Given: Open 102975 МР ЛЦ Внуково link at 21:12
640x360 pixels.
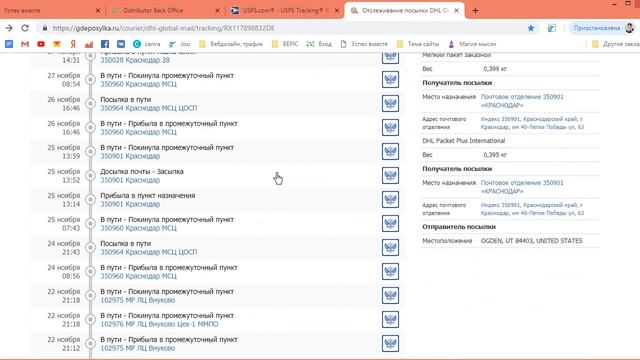Looking at the screenshot, I should (138, 348).
